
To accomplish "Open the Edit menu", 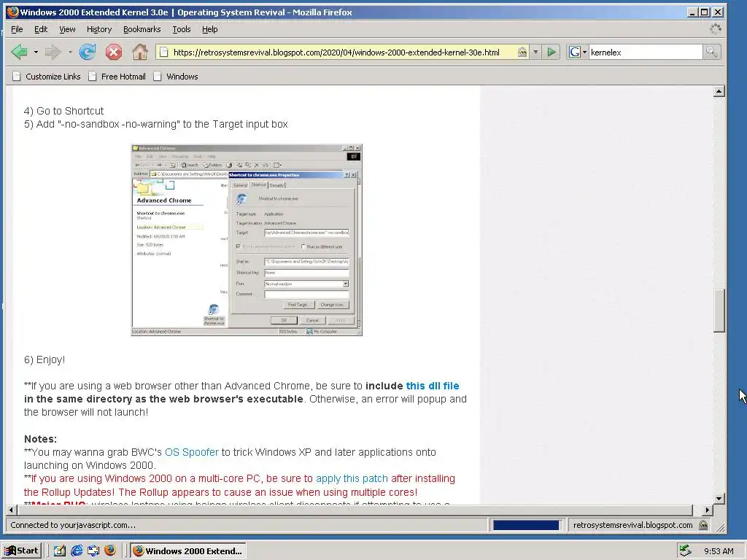I will point(41,29).
